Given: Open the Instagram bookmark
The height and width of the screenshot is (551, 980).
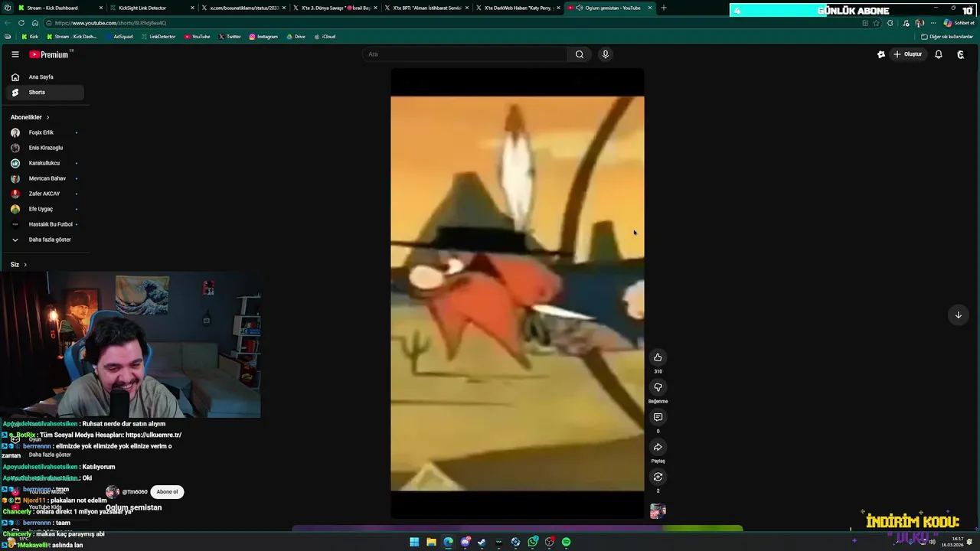Looking at the screenshot, I should (263, 37).
